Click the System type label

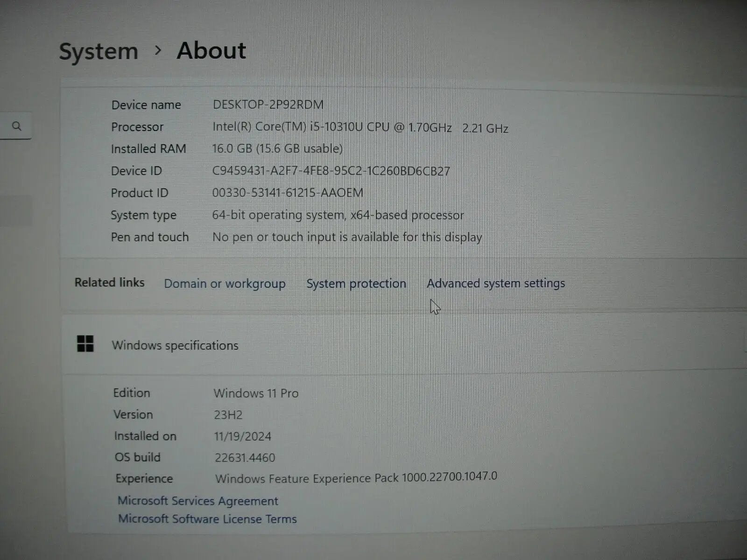click(143, 216)
